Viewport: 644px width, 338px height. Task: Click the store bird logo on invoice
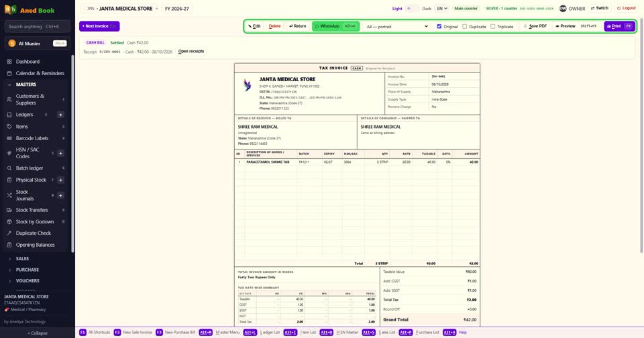coord(247,85)
